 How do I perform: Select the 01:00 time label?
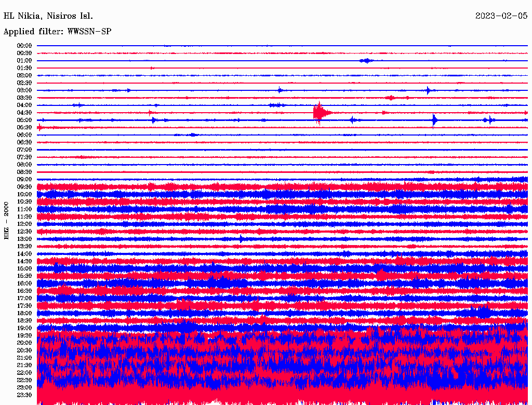tap(24, 60)
